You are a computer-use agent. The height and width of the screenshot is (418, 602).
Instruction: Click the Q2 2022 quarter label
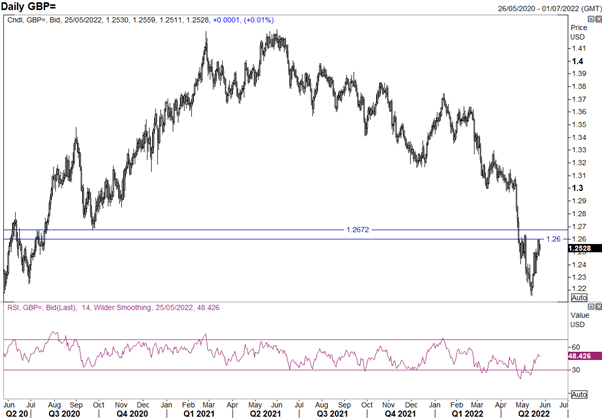pos(534,413)
